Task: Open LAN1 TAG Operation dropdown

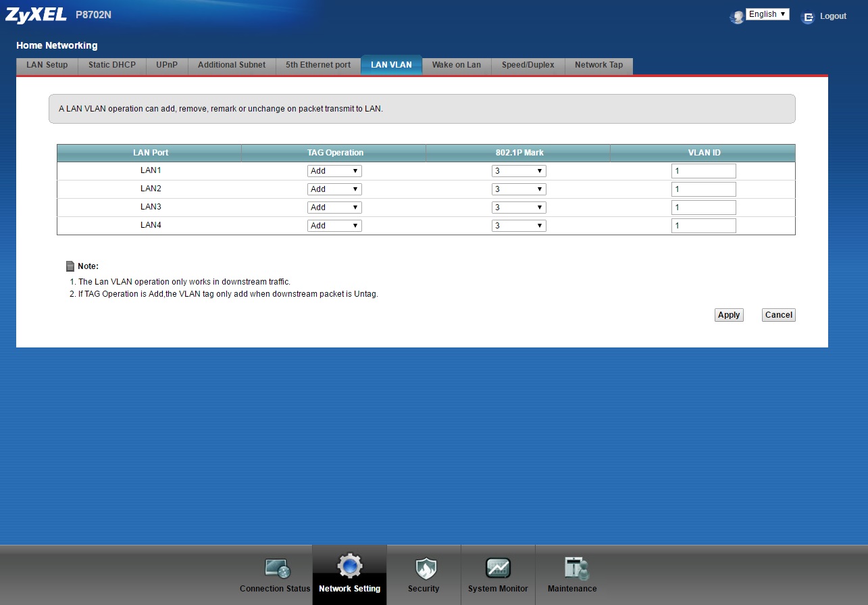Action: 334,171
